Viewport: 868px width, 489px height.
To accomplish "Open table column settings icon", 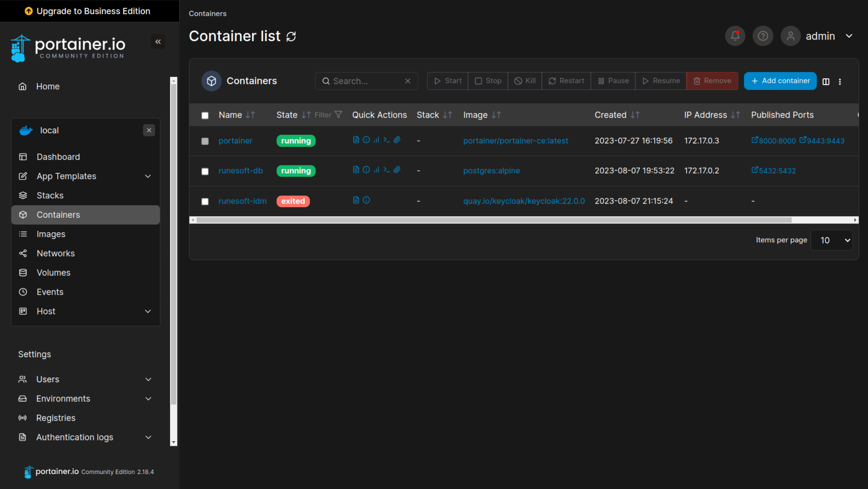I will [826, 81].
